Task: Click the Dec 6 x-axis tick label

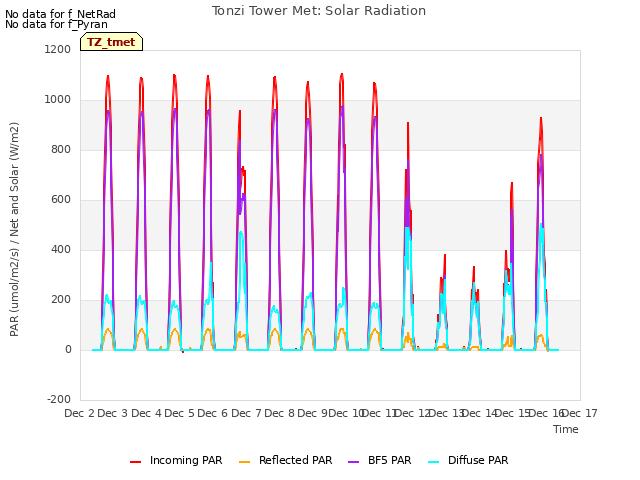Action: click(213, 413)
